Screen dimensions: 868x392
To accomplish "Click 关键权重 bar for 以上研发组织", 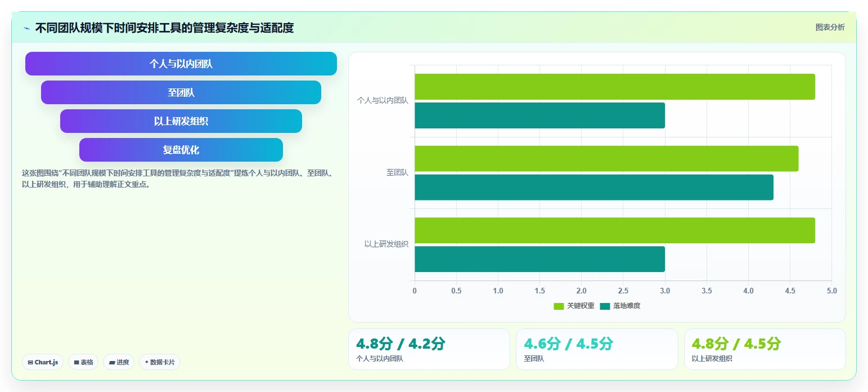I will coord(615,230).
